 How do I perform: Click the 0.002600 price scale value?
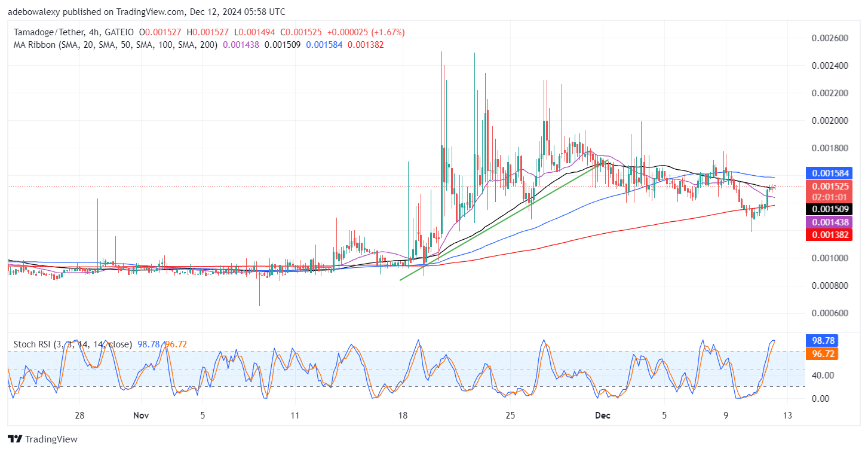[830, 38]
